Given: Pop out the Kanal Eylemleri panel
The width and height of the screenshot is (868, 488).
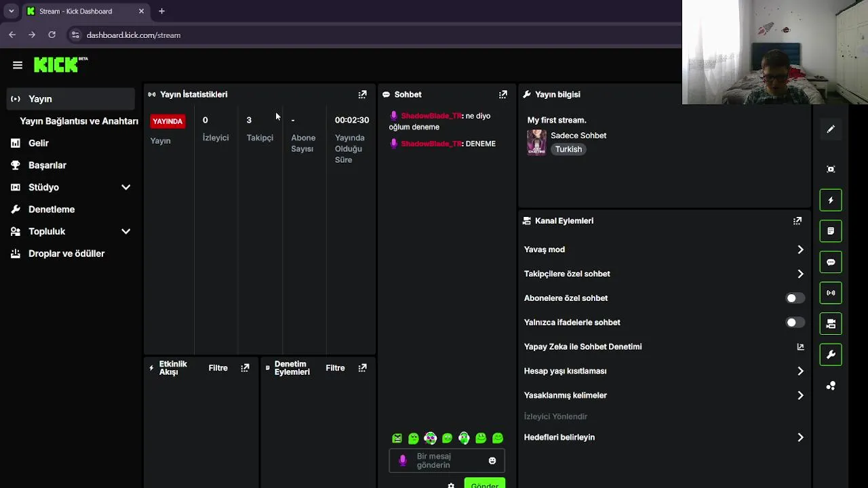Looking at the screenshot, I should point(797,220).
